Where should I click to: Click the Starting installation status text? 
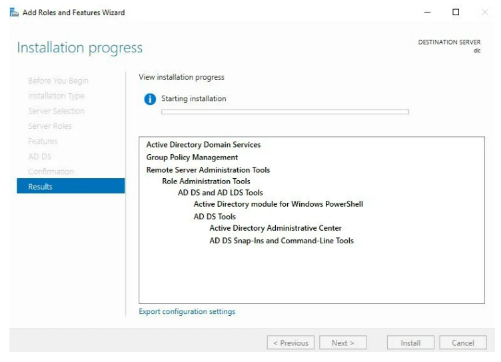coord(194,99)
